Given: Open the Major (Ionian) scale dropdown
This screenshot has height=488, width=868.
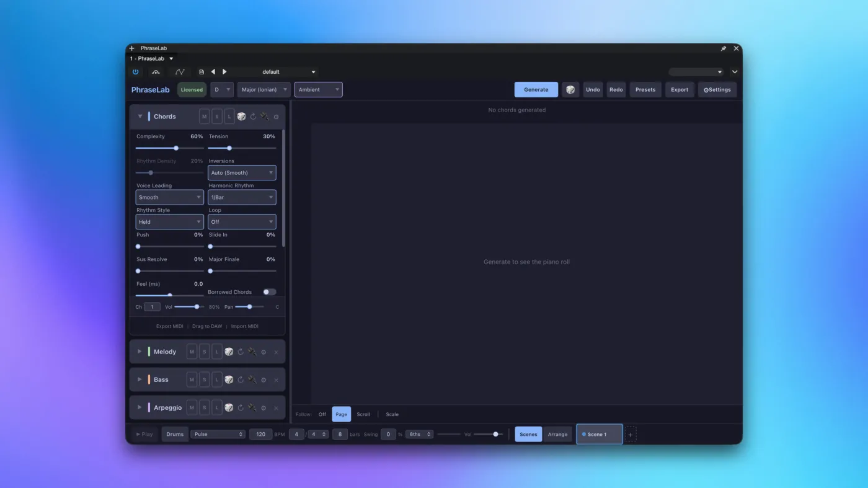Looking at the screenshot, I should point(264,90).
